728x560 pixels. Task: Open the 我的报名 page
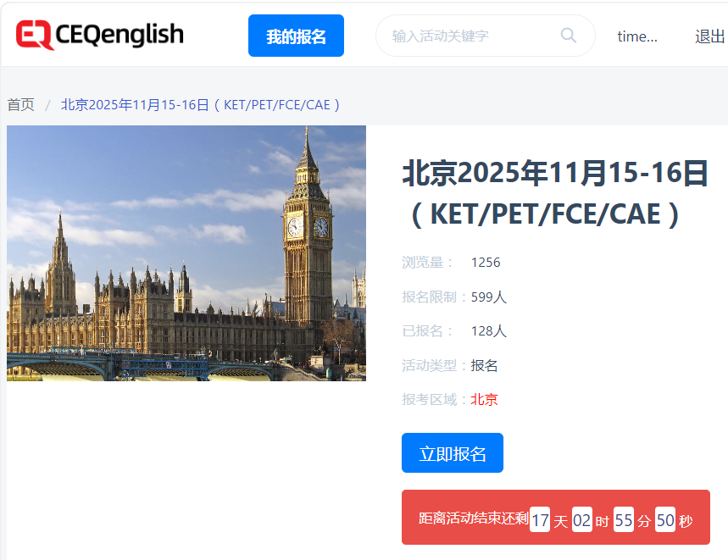click(x=296, y=36)
